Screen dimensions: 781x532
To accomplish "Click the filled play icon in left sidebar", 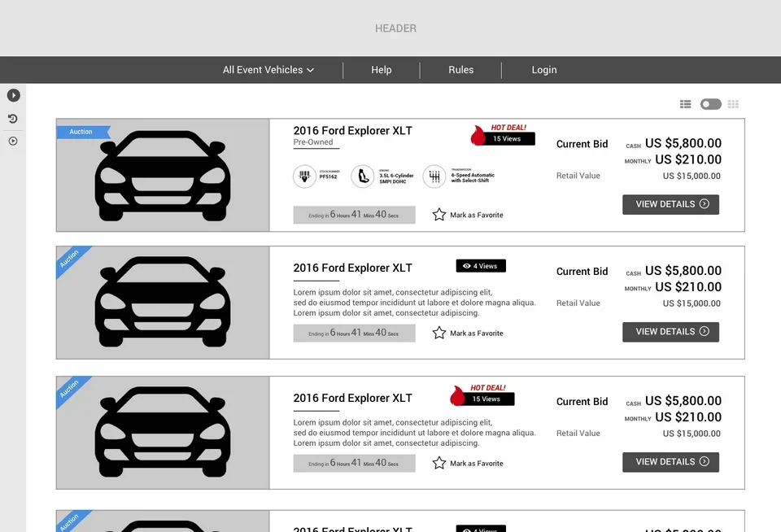I will coord(14,95).
